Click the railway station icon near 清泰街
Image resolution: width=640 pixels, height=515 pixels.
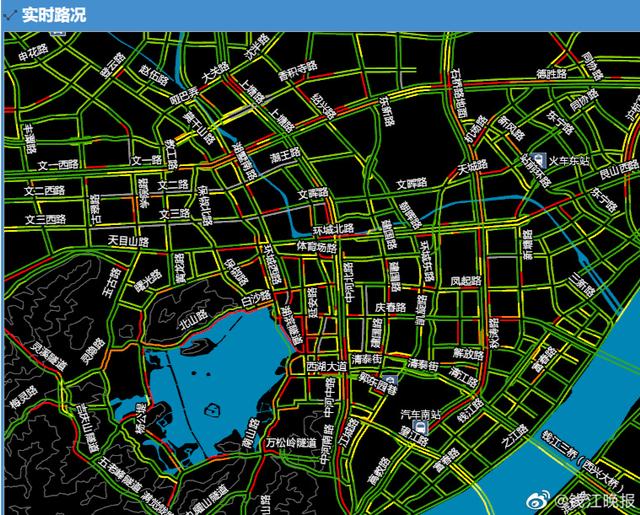(x=391, y=380)
